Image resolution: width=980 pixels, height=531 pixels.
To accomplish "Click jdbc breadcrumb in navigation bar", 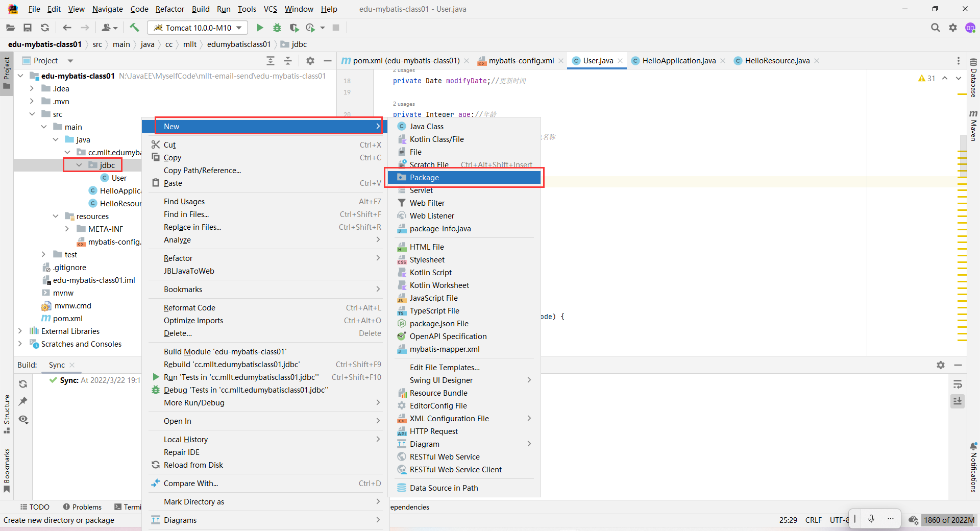I will 294,44.
